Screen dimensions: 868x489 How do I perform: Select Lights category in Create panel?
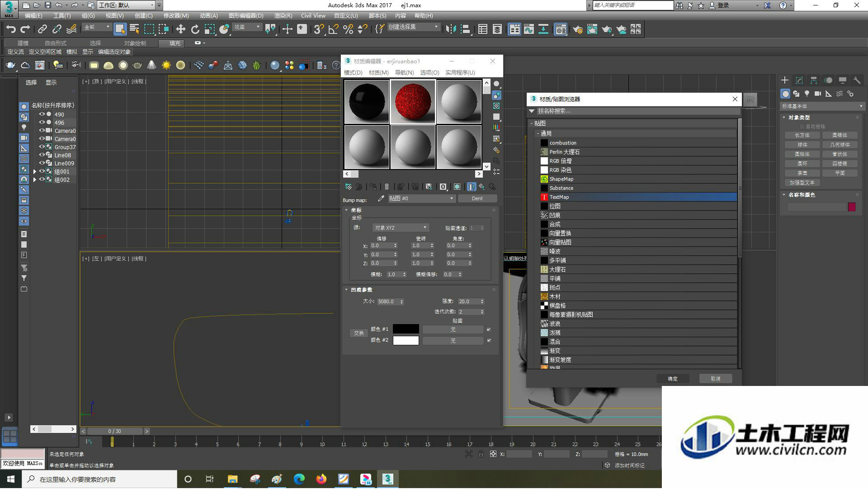pyautogui.click(x=807, y=94)
